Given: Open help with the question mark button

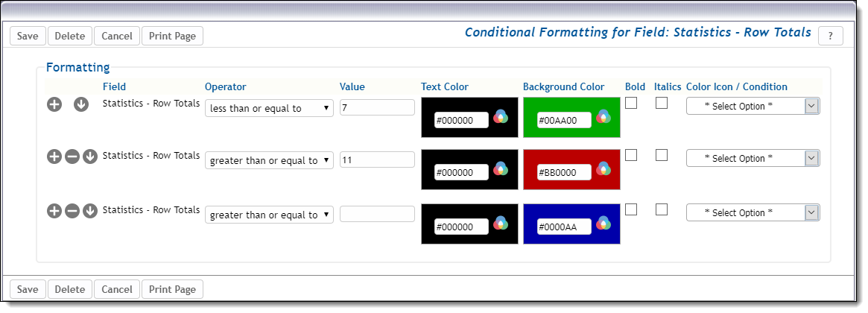Looking at the screenshot, I should coord(830,36).
